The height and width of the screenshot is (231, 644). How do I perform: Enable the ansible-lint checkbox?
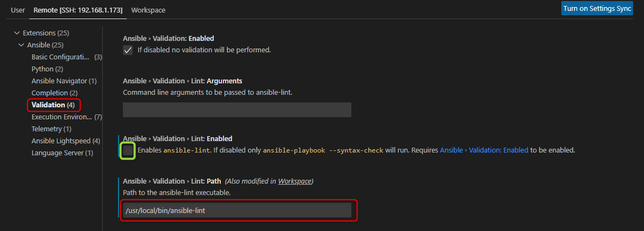(x=128, y=151)
